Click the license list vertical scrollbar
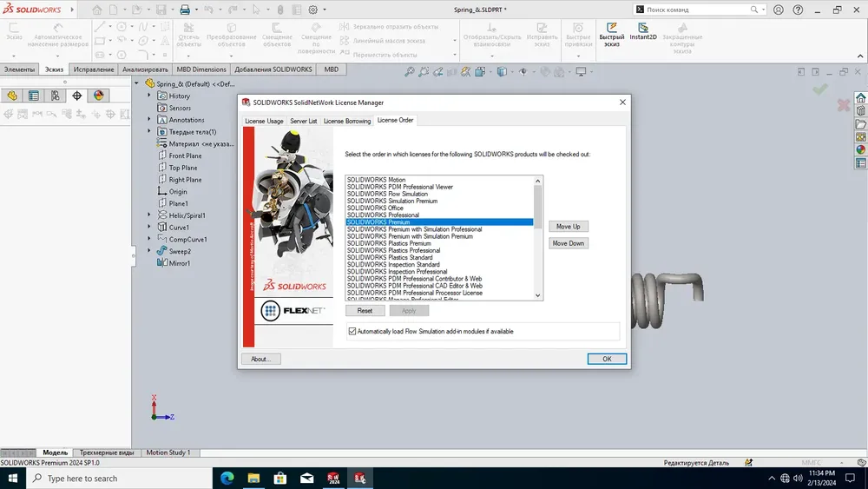Image resolution: width=868 pixels, height=489 pixels. 537,238
